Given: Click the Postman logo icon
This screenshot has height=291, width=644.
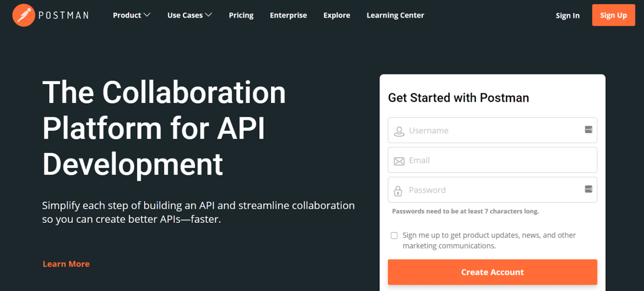Looking at the screenshot, I should tap(23, 15).
